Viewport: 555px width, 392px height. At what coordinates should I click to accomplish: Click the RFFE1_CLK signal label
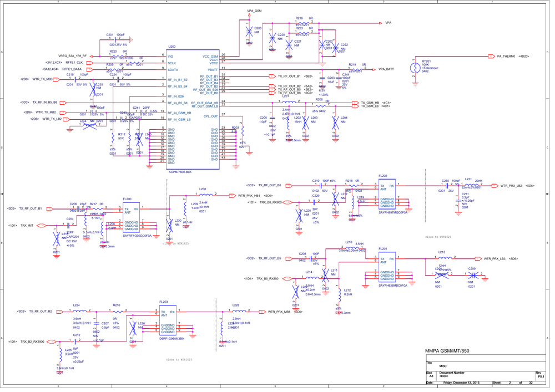pyautogui.click(x=74, y=63)
